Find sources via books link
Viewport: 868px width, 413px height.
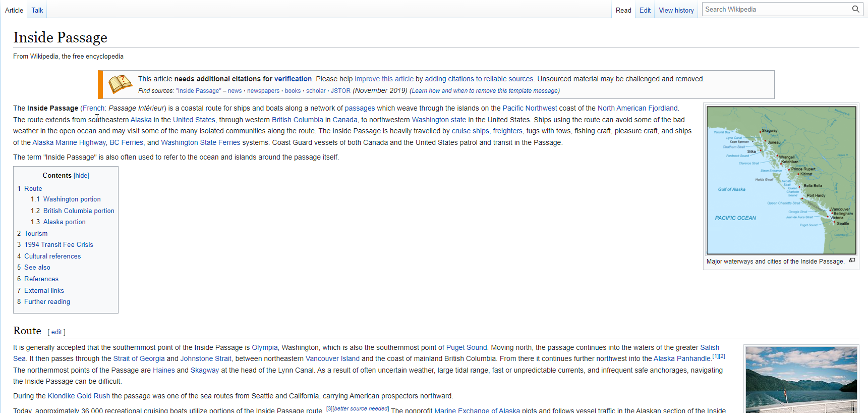point(293,91)
